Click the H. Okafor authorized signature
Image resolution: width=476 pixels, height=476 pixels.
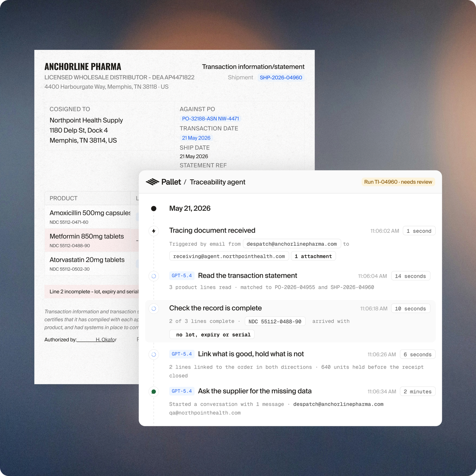click(x=106, y=339)
